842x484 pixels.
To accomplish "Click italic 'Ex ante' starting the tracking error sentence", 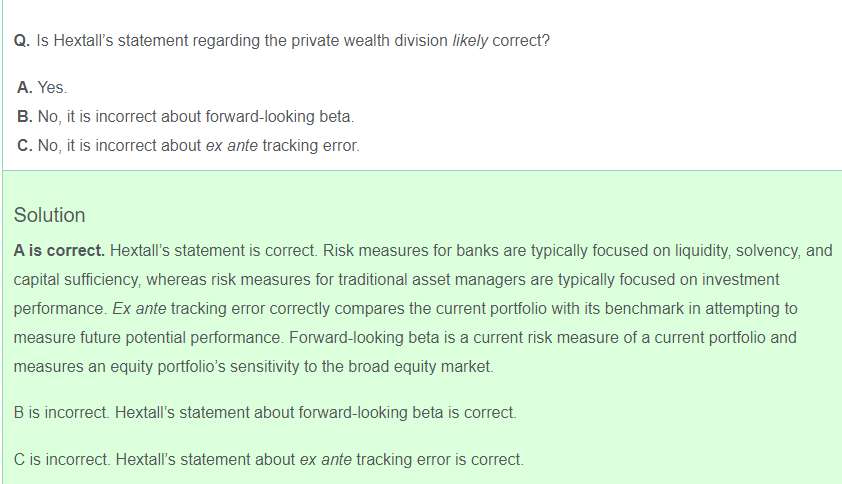I will [139, 308].
